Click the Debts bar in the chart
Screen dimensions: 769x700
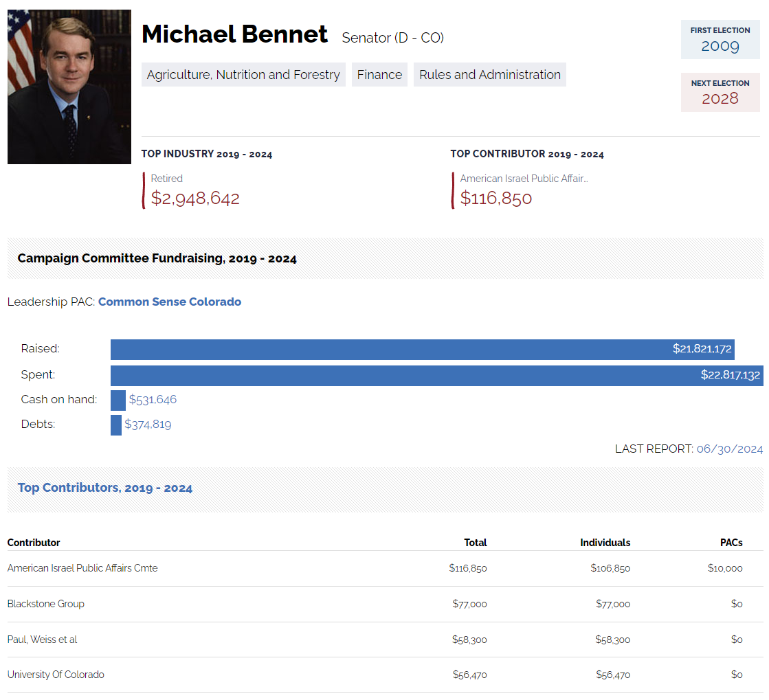pos(116,425)
